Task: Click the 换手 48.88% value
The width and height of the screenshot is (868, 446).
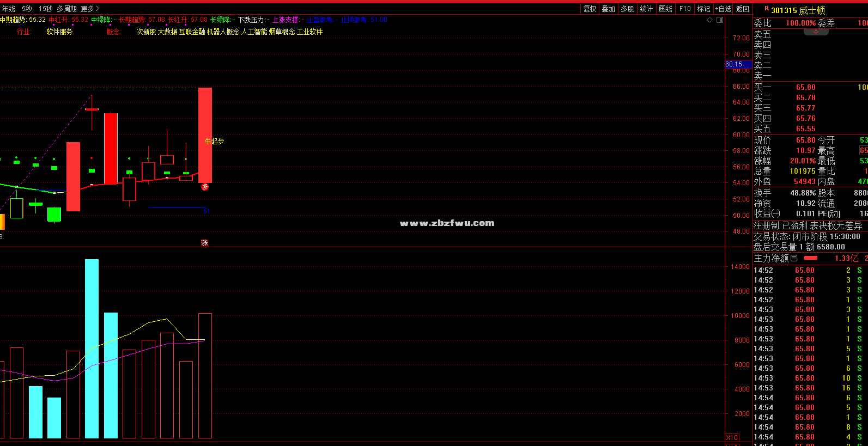Action: pos(803,193)
